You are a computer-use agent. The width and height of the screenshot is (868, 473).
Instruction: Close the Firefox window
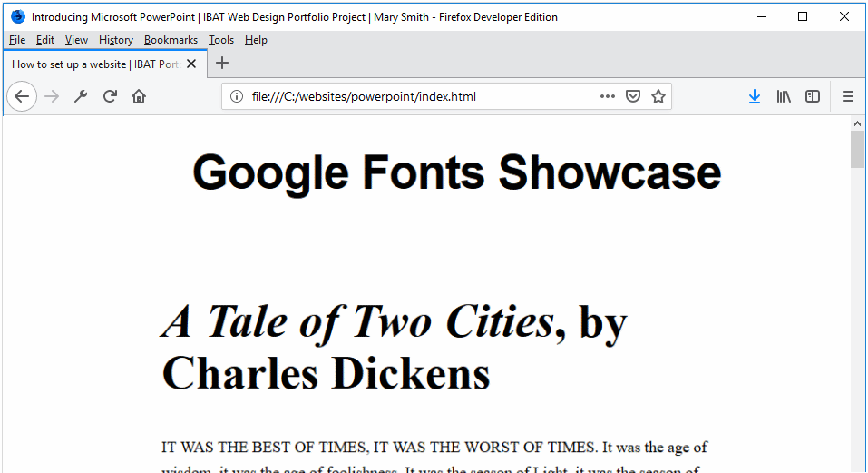[x=844, y=16]
